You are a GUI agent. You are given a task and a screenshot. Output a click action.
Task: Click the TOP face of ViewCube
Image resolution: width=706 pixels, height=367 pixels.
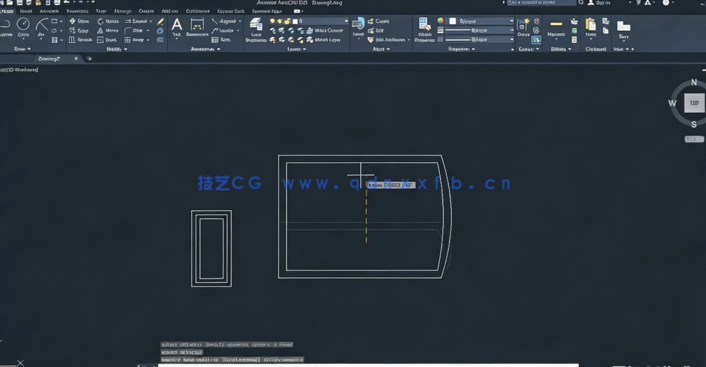[x=694, y=103]
